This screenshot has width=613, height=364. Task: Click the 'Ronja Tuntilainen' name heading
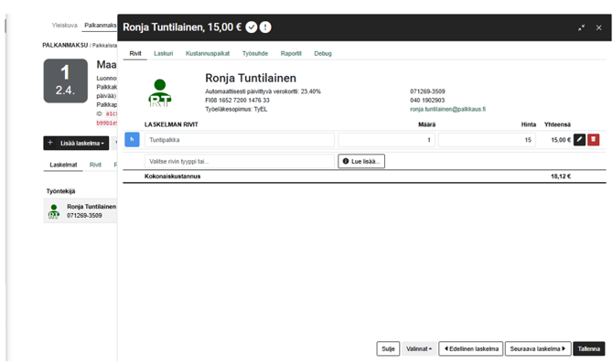click(251, 78)
